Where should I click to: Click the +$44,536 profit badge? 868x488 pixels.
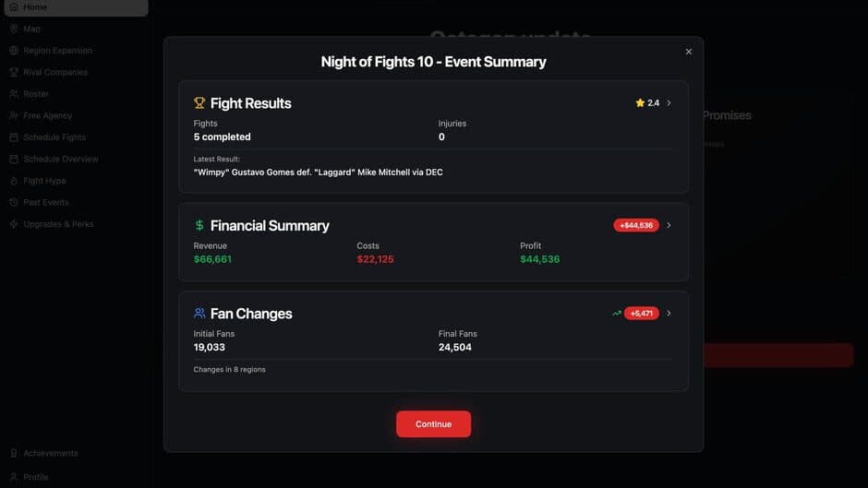coord(636,225)
